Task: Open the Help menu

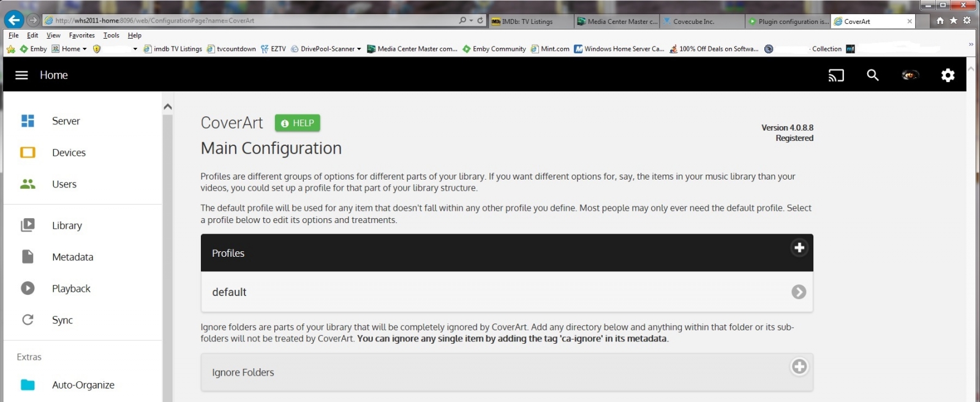Action: click(135, 36)
